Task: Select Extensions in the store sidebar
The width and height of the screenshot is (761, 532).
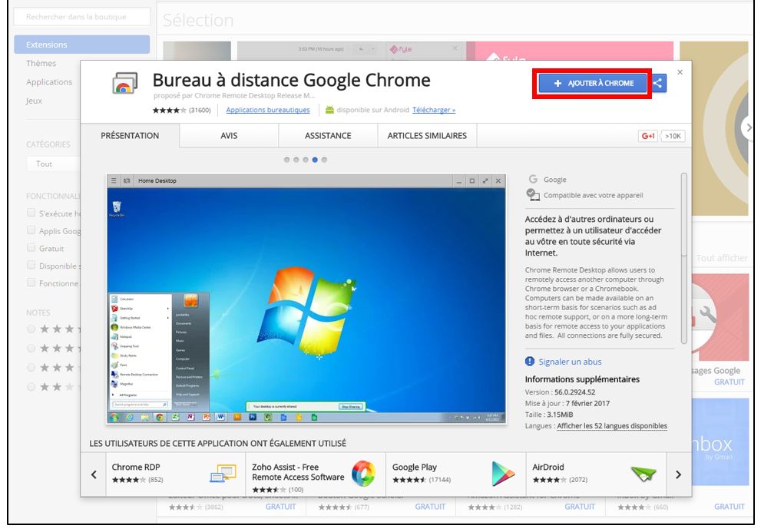Action: [x=81, y=45]
